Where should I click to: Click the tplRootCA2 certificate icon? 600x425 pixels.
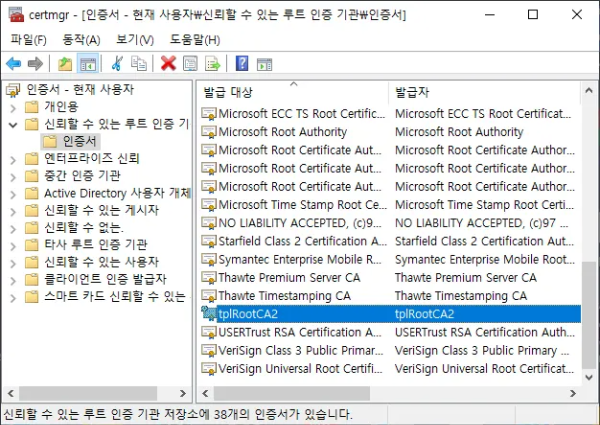click(x=209, y=314)
